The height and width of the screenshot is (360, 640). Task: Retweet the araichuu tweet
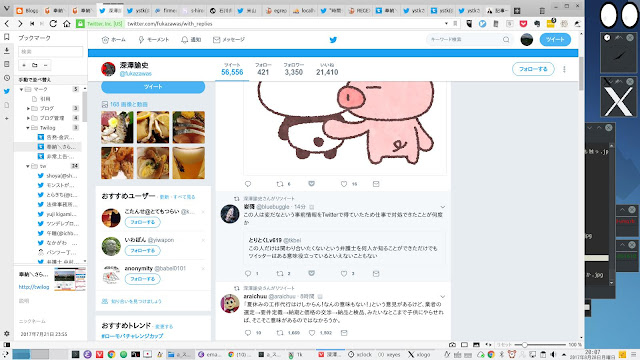tap(280, 333)
